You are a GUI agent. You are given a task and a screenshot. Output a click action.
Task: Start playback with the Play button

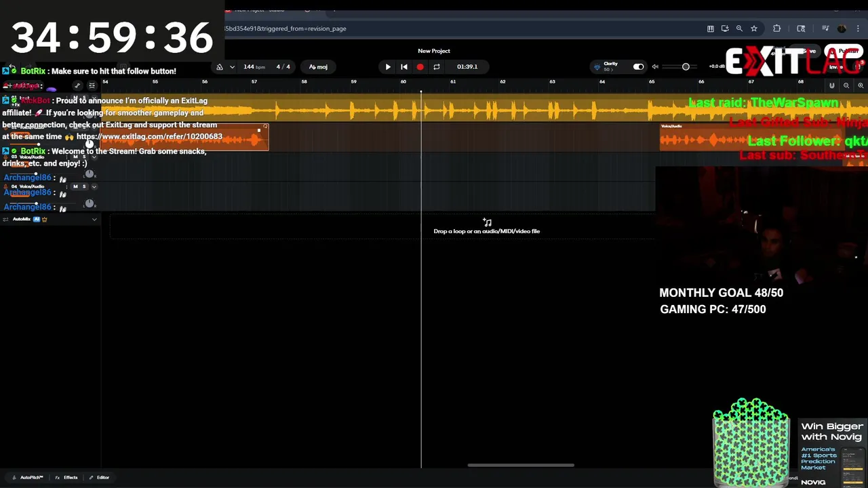click(388, 67)
